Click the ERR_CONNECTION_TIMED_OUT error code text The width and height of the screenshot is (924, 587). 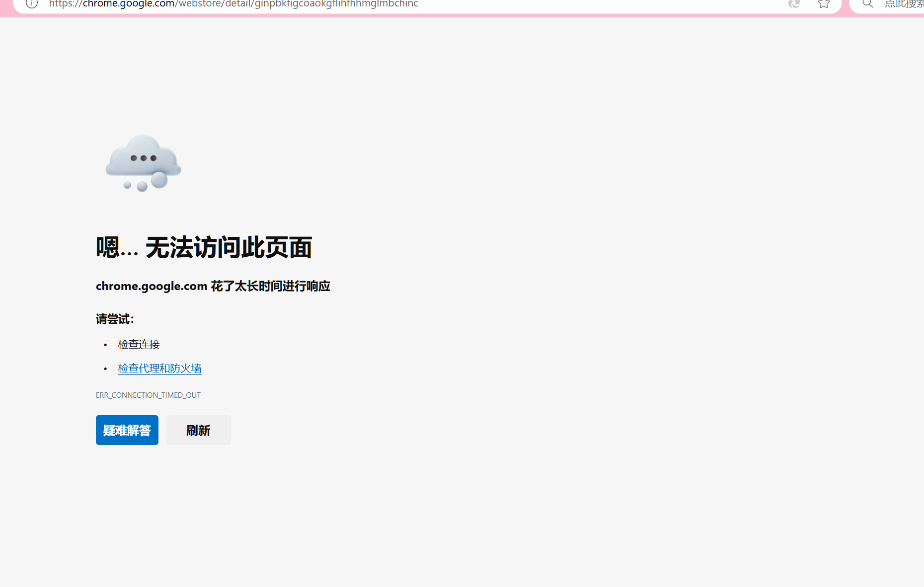point(148,395)
